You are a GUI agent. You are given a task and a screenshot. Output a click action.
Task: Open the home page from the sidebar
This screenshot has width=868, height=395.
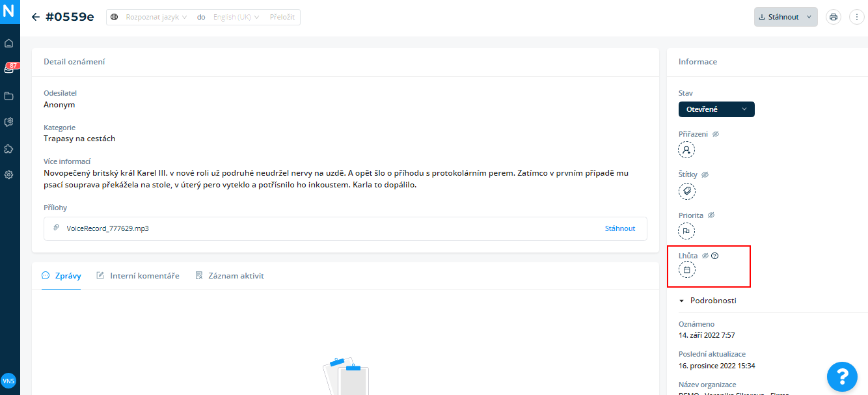[x=9, y=44]
